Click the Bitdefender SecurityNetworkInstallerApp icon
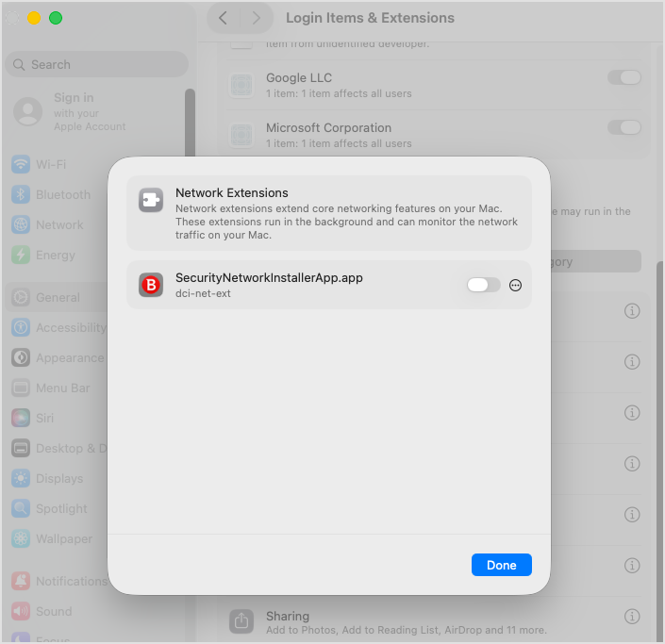 click(x=151, y=285)
